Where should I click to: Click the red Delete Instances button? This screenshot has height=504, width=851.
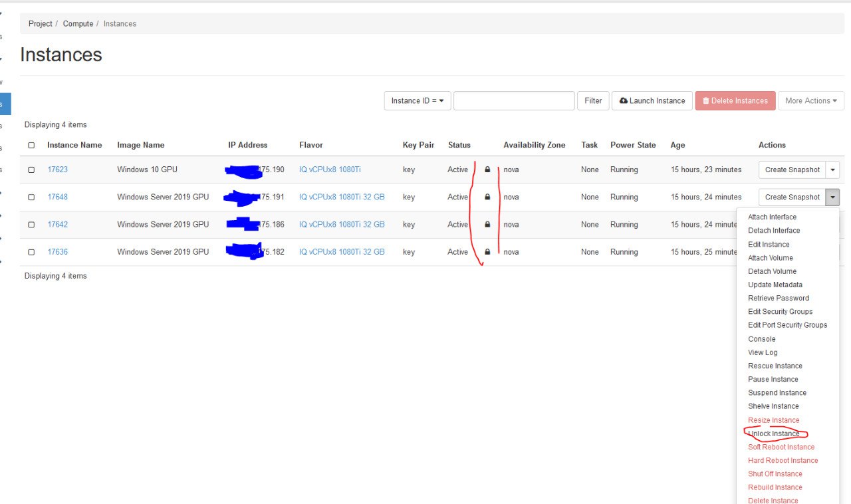pyautogui.click(x=735, y=101)
